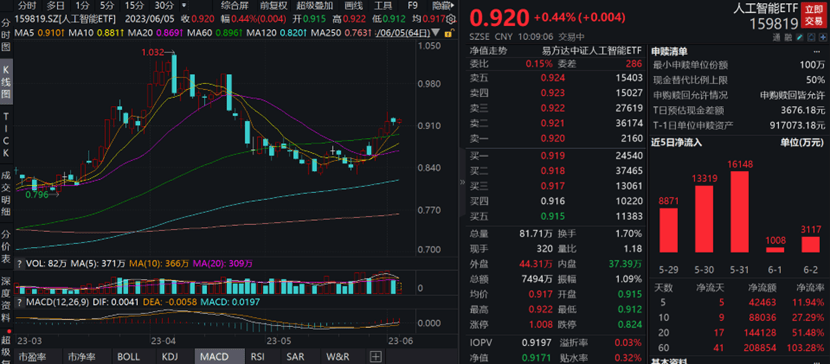Viewport: 830px width, 364px height.
Task: Click the 净值走势 link
Action: [489, 51]
